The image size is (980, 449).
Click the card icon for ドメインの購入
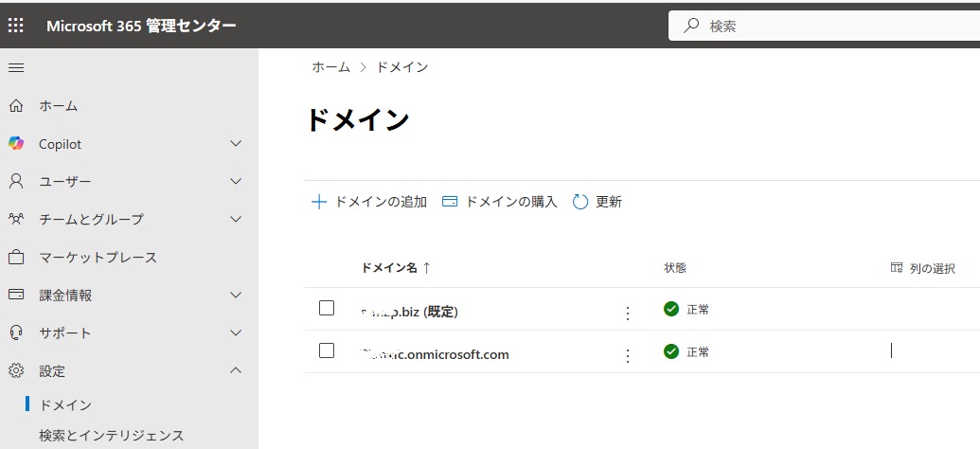450,202
